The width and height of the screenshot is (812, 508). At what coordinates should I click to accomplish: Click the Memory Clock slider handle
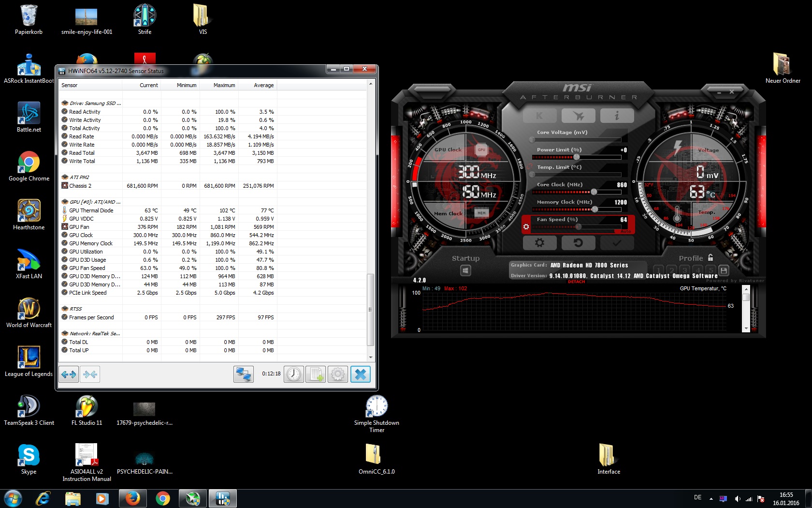tap(594, 209)
